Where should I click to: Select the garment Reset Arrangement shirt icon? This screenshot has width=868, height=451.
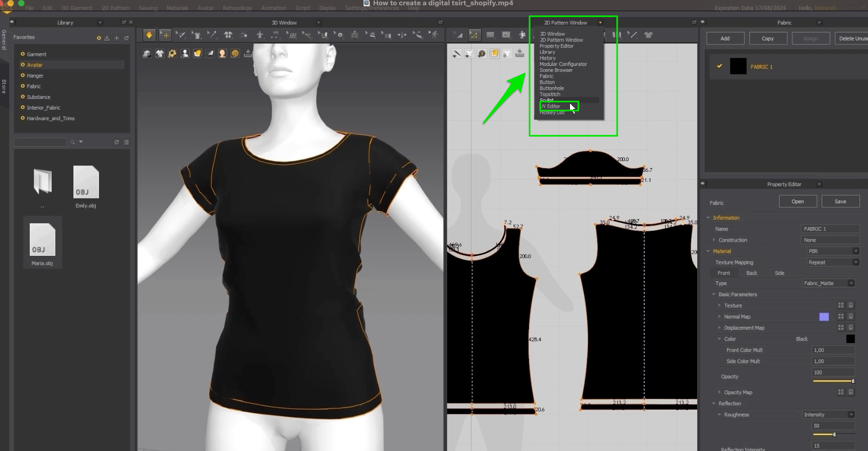click(228, 35)
